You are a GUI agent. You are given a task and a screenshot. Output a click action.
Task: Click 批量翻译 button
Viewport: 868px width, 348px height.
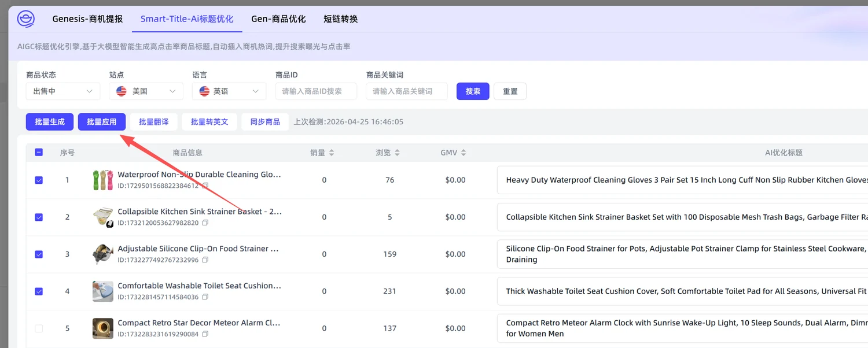tap(154, 122)
